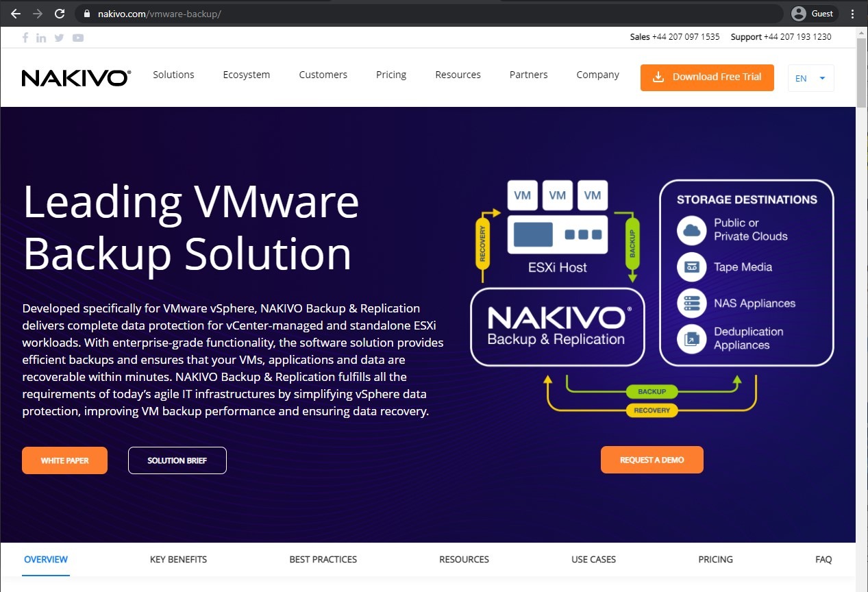Open NAKIVO YouTube channel icon
The height and width of the screenshot is (592, 868).
coord(78,38)
